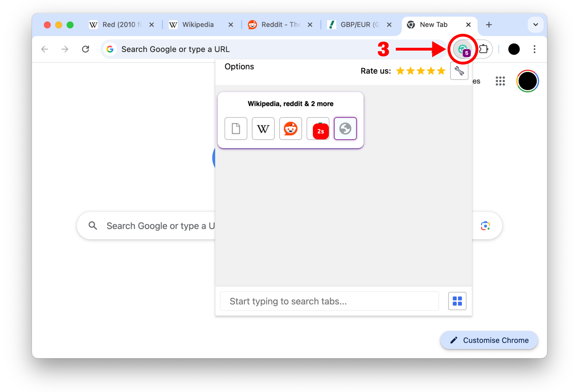The width and height of the screenshot is (579, 392).
Task: Switch to the GBP/EUR tab
Action: pos(359,25)
